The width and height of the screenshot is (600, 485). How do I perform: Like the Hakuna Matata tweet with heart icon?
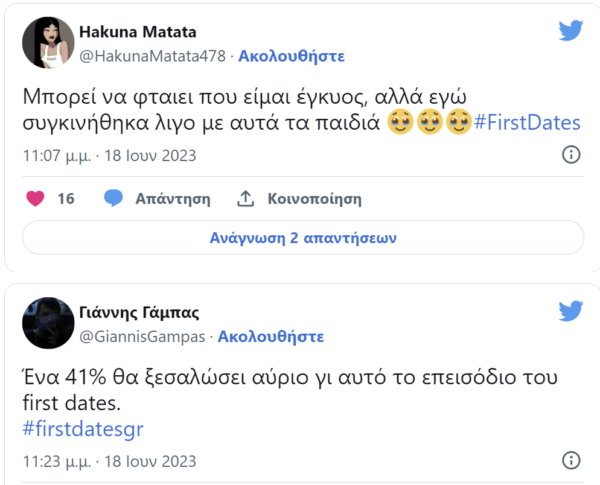[x=35, y=199]
